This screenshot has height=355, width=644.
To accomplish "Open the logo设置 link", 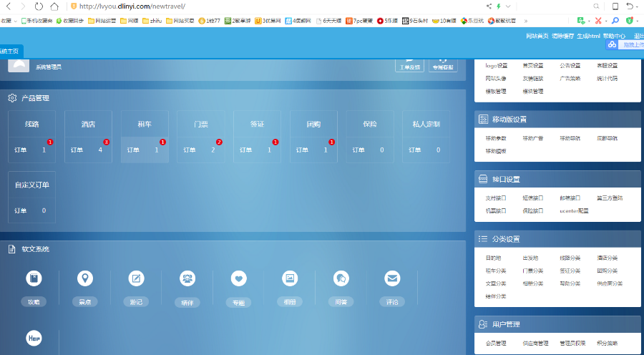I will tap(496, 66).
